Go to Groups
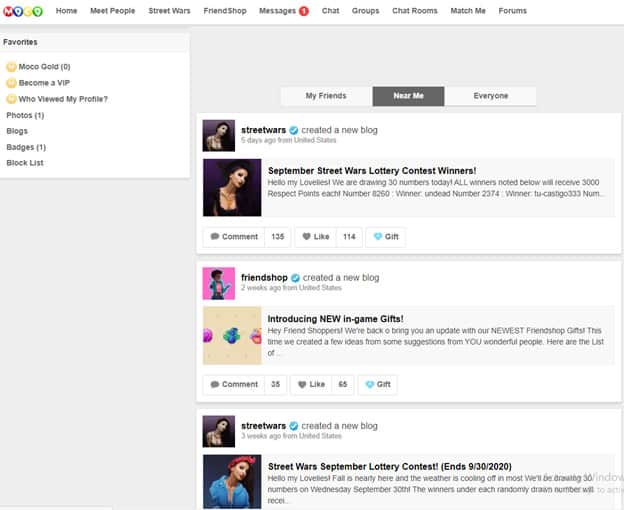This screenshot has height=510, width=624. tap(365, 11)
